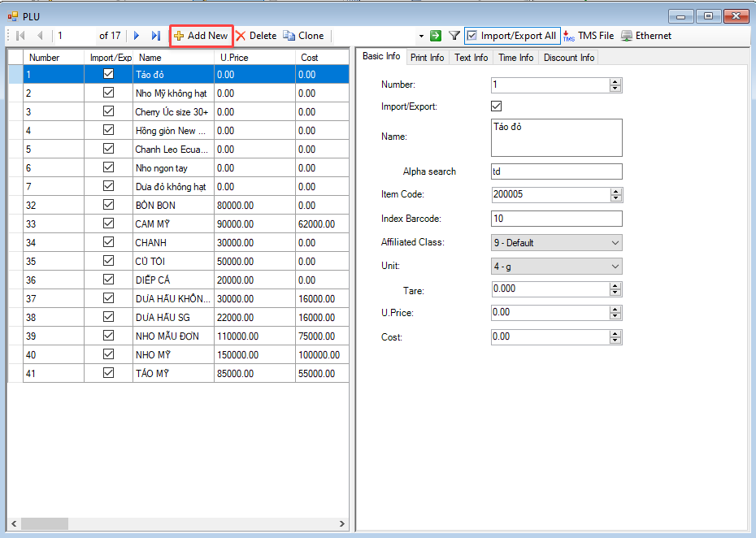Click the Ethernet toolbar button
Image resolution: width=756 pixels, height=538 pixels.
(x=646, y=36)
